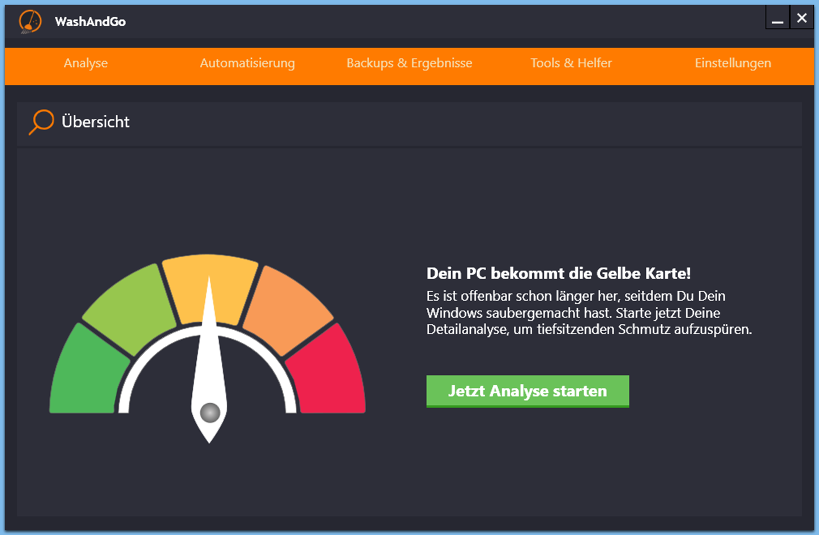This screenshot has height=535, width=819.
Task: Go to Tools & Helfer tab
Action: pyautogui.click(x=571, y=63)
